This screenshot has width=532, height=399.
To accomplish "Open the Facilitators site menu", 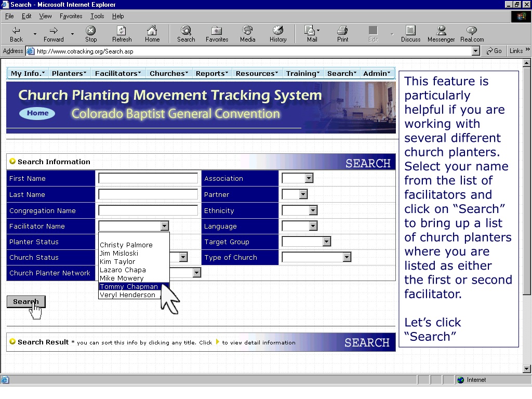I will click(118, 73).
